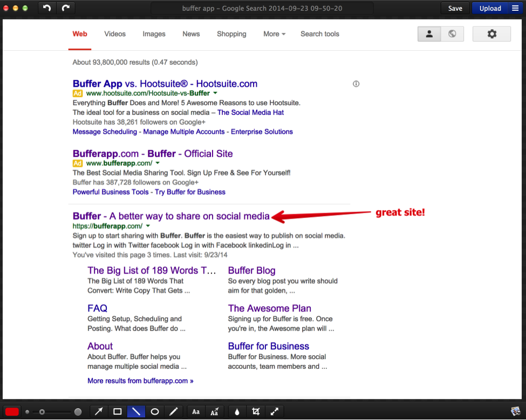Viewport: 526px width, 420px height.
Task: Switch to the Videos tab
Action: click(x=115, y=34)
